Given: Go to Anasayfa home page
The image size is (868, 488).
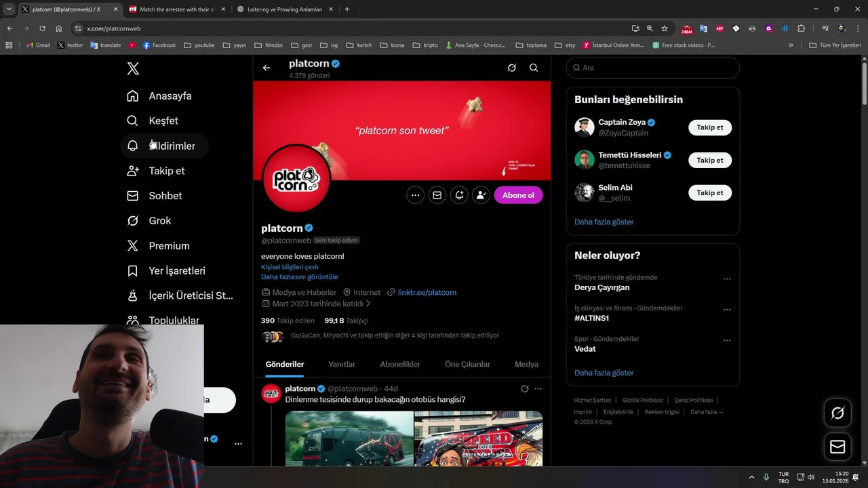Looking at the screenshot, I should pos(159,96).
